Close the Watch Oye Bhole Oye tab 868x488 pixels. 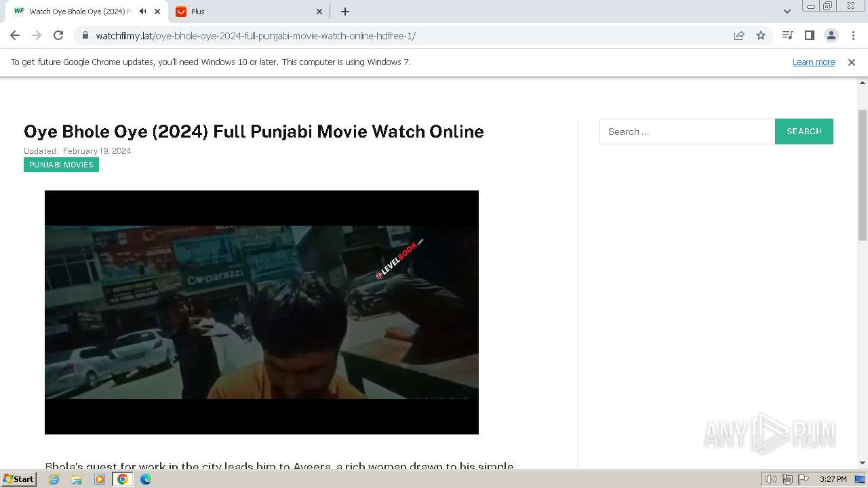(158, 12)
